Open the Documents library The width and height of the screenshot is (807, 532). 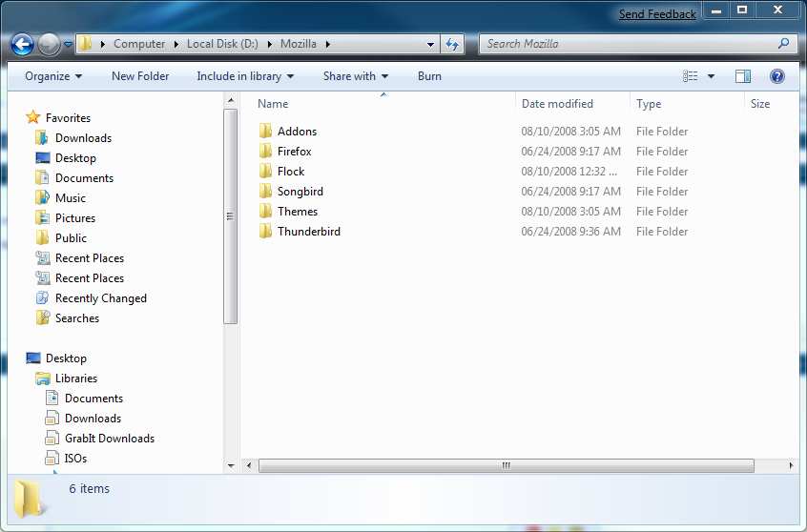point(93,399)
